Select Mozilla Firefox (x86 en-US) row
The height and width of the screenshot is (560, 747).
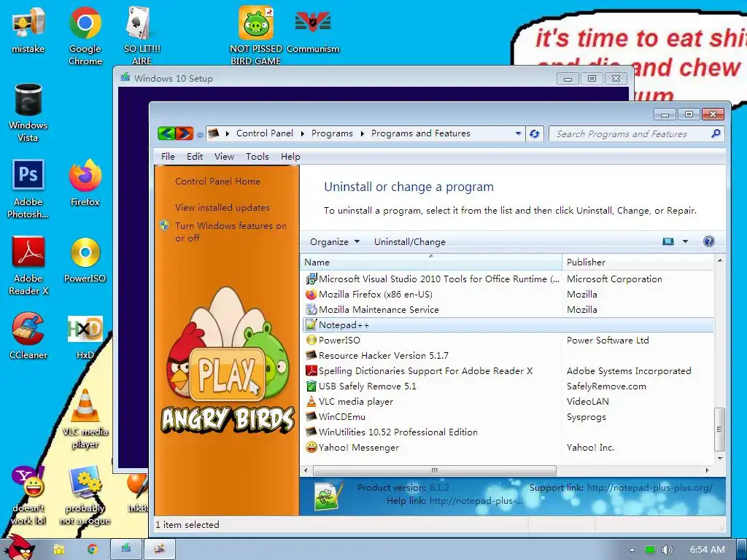[x=508, y=295]
